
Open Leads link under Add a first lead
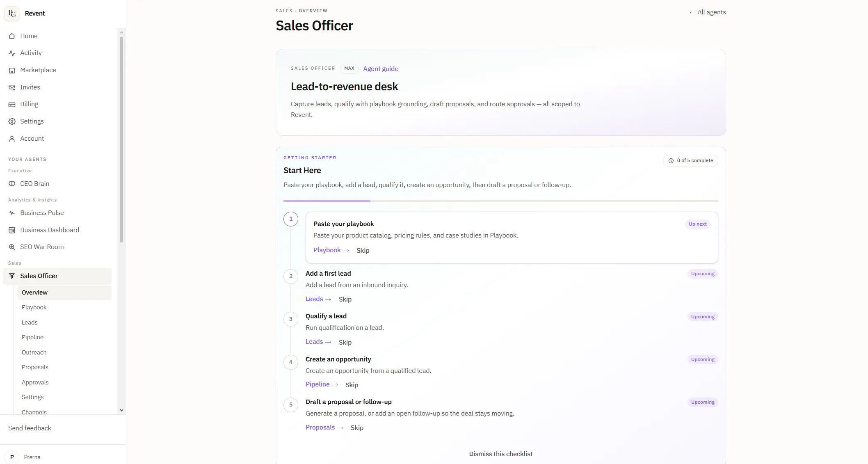318,299
